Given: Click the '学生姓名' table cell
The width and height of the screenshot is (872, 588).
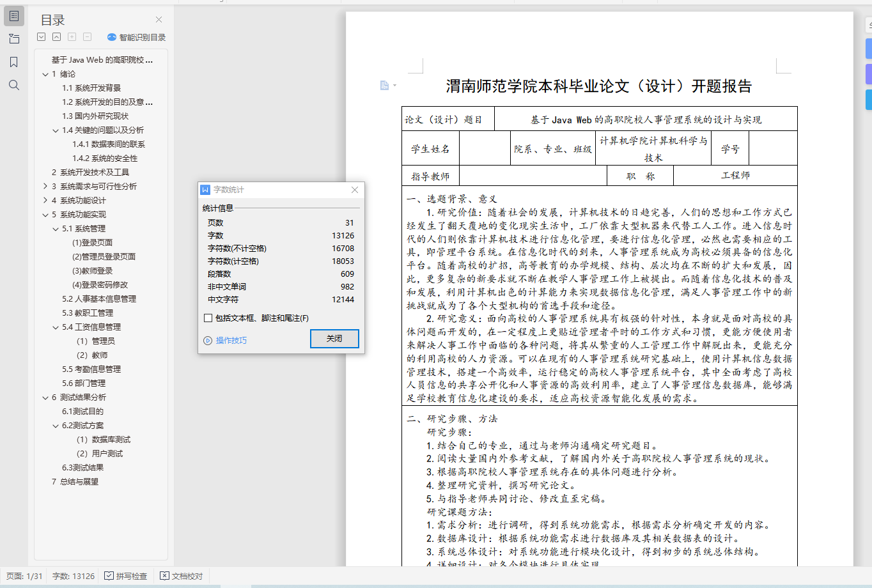Looking at the screenshot, I should coord(430,149).
